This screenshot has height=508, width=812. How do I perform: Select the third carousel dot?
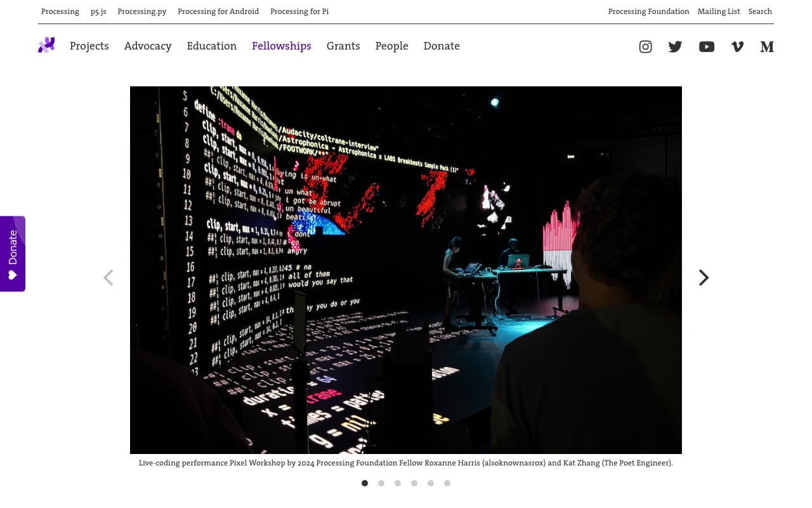[398, 483]
